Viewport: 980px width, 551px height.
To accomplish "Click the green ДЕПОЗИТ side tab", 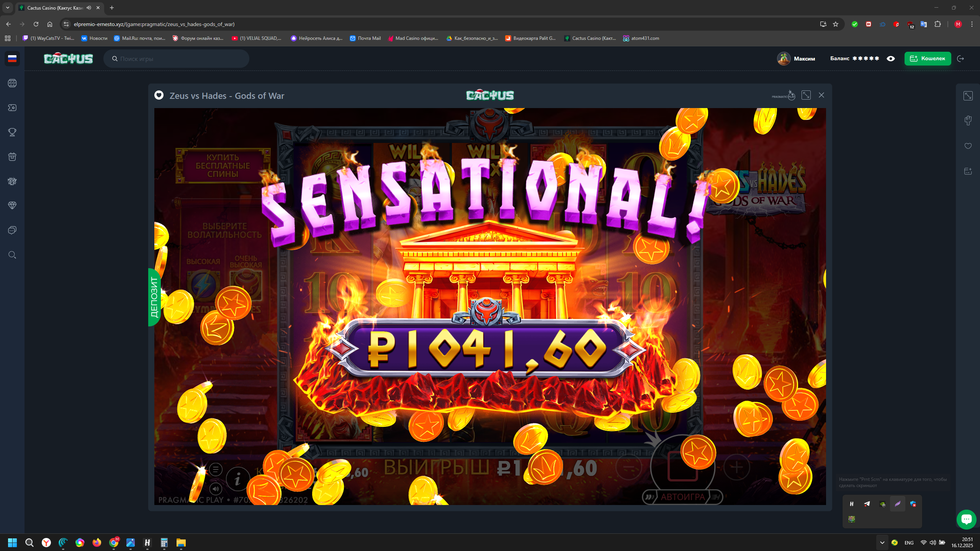I will click(x=154, y=297).
